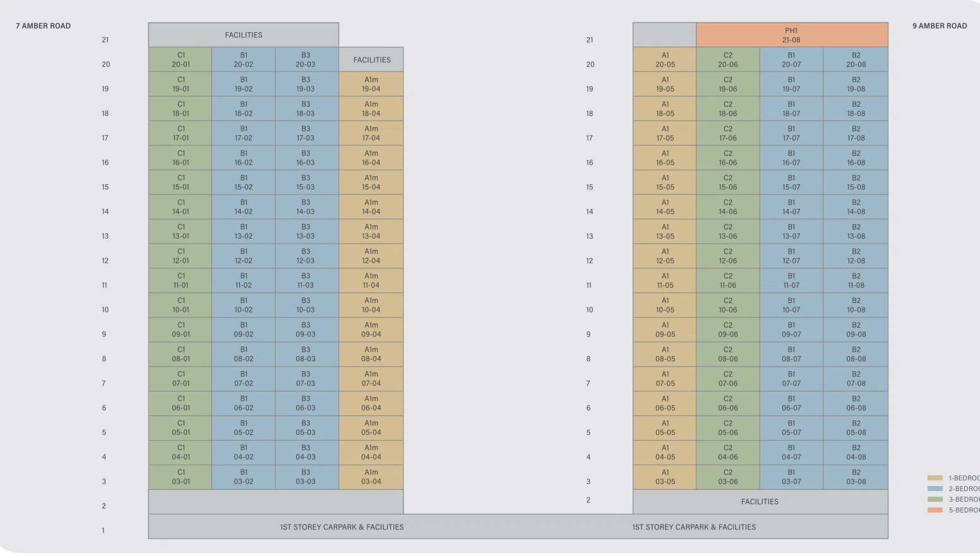
Task: Click unit C1 03-01
Action: 181,477
